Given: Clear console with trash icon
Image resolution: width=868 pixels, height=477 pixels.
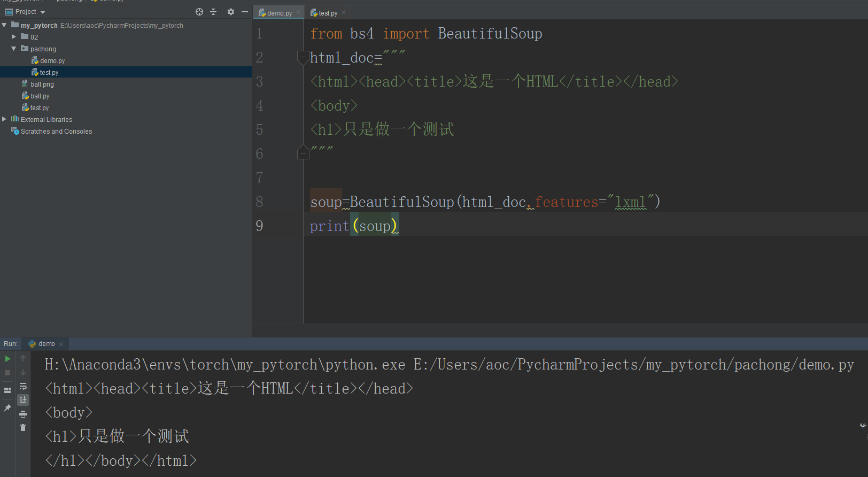Looking at the screenshot, I should click(23, 427).
